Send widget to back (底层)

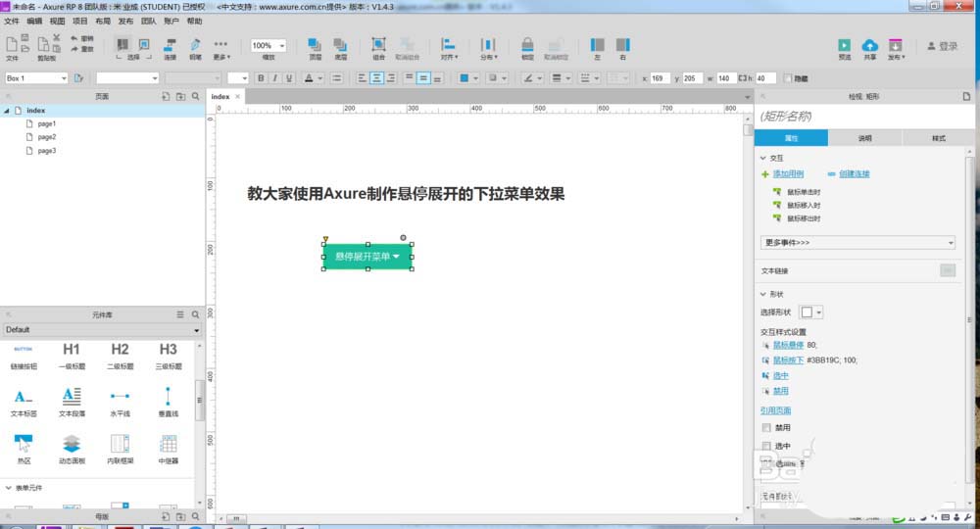point(340,48)
